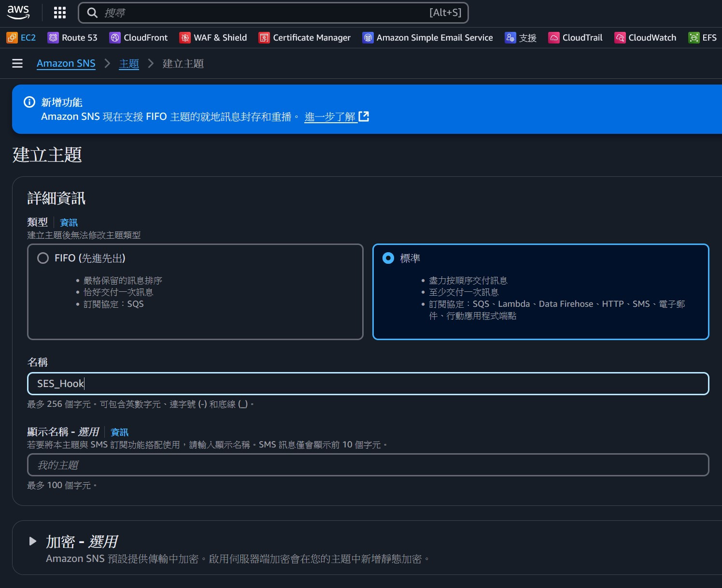Open the hamburger side navigation menu
The height and width of the screenshot is (588, 722).
click(17, 63)
